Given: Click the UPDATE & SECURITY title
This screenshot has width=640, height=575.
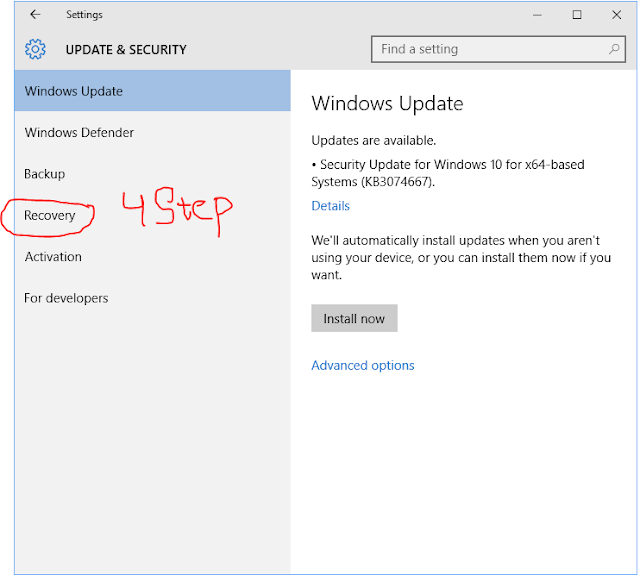Looking at the screenshot, I should pos(126,50).
